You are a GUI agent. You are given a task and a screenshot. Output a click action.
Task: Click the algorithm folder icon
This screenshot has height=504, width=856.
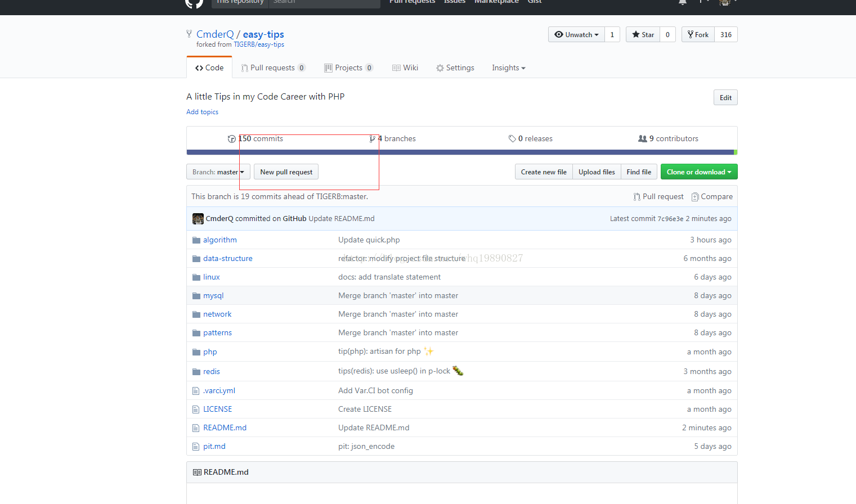coord(196,240)
